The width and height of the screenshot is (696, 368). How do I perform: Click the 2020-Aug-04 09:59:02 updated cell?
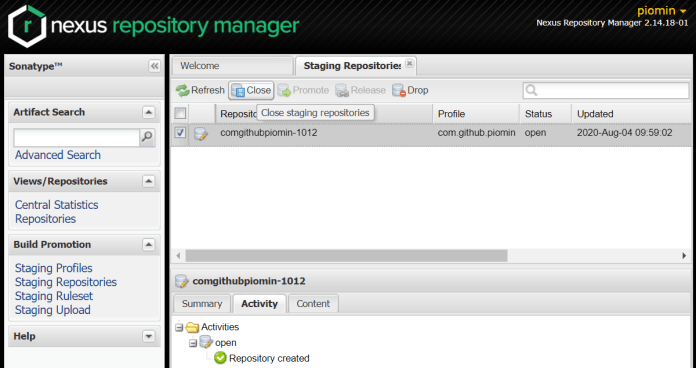[625, 133]
